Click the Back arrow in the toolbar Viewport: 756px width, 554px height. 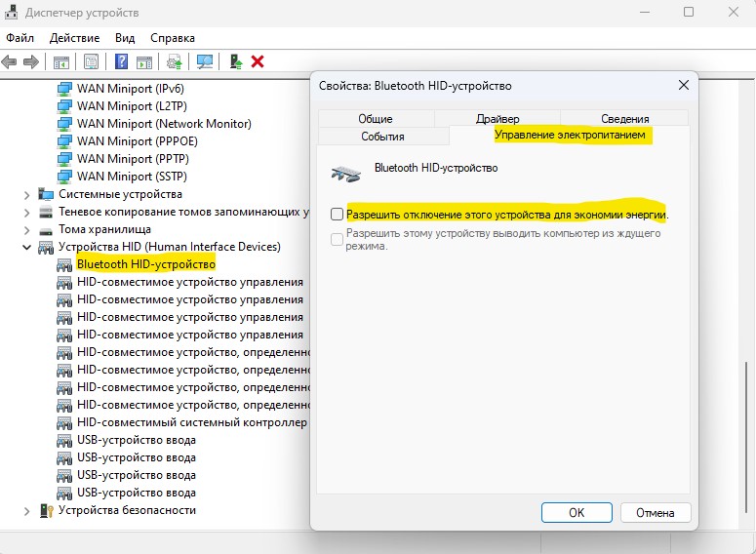coord(9,61)
